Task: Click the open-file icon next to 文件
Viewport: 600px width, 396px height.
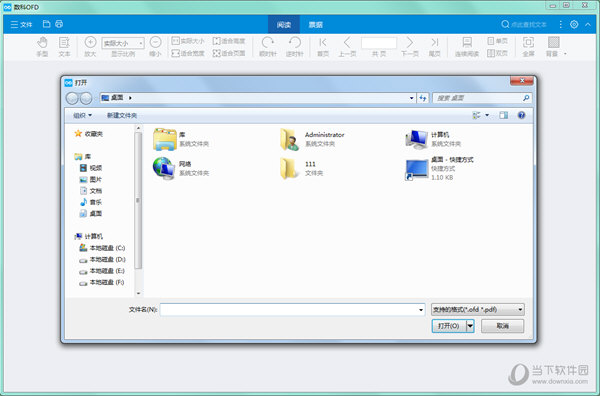Action: pos(46,24)
